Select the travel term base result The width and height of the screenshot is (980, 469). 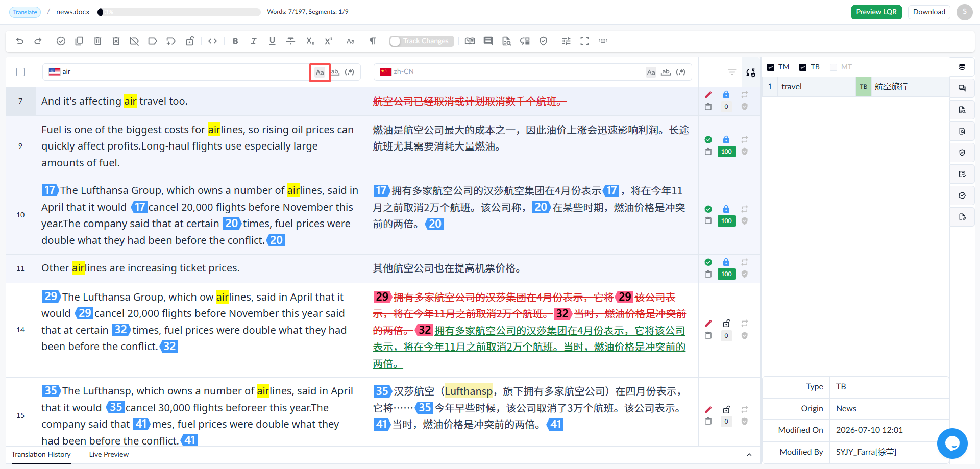coord(855,87)
